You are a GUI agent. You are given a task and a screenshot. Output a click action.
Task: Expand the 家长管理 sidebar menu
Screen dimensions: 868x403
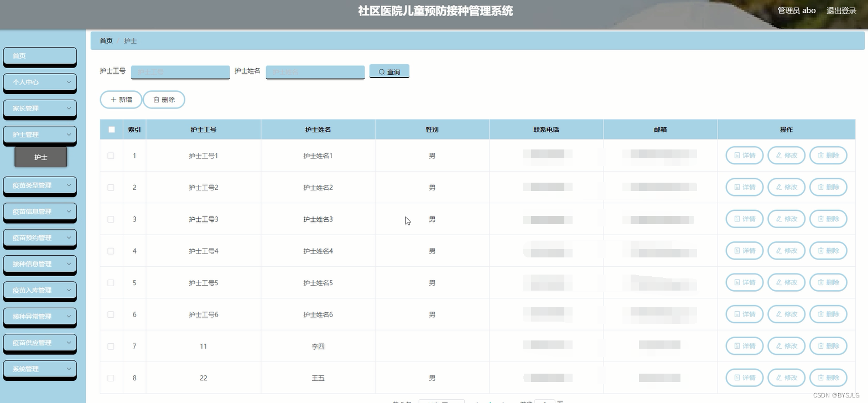tap(40, 108)
